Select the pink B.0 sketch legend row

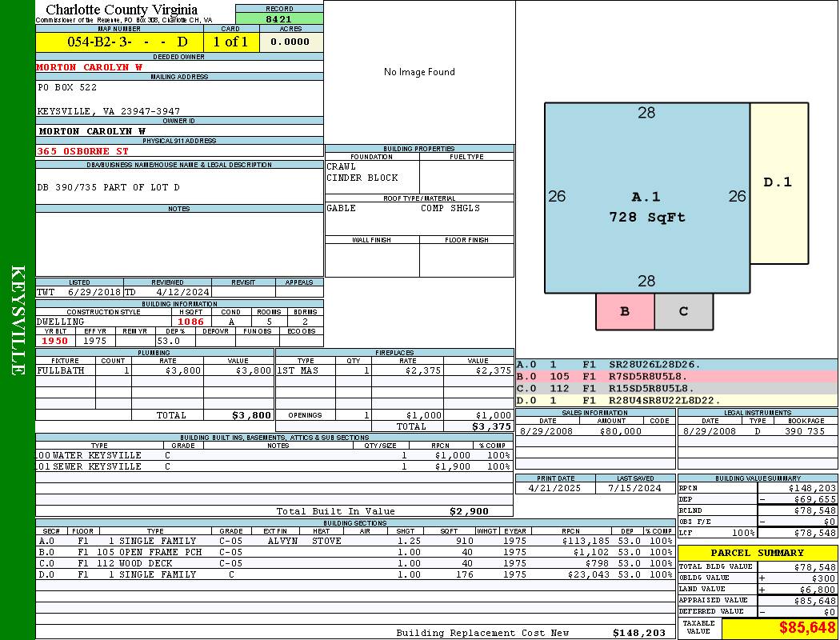point(676,376)
